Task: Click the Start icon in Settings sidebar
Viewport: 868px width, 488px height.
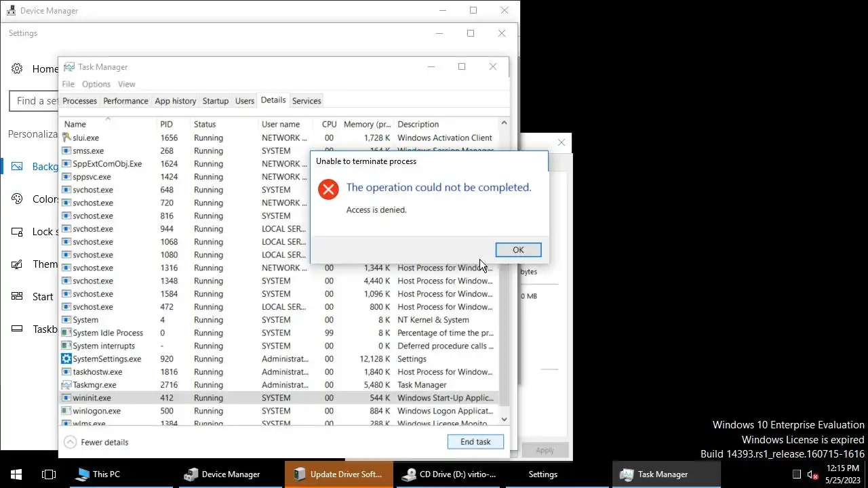Action: (18, 296)
